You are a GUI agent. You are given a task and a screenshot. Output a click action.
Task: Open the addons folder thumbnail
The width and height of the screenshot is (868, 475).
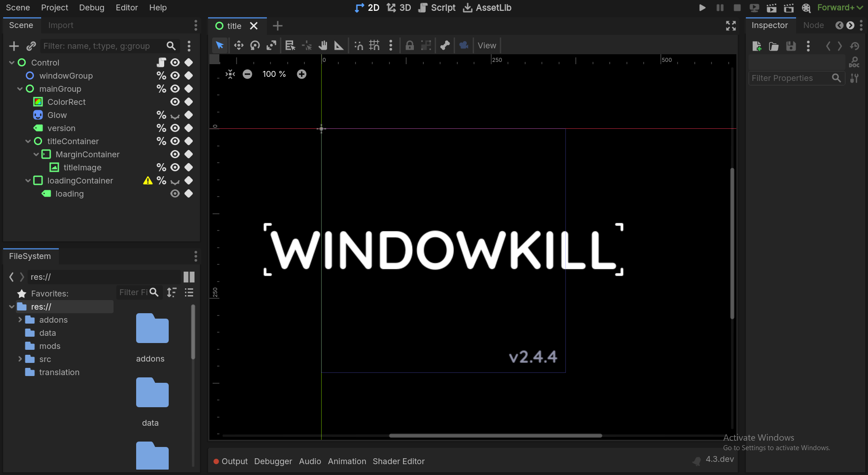coord(152,329)
